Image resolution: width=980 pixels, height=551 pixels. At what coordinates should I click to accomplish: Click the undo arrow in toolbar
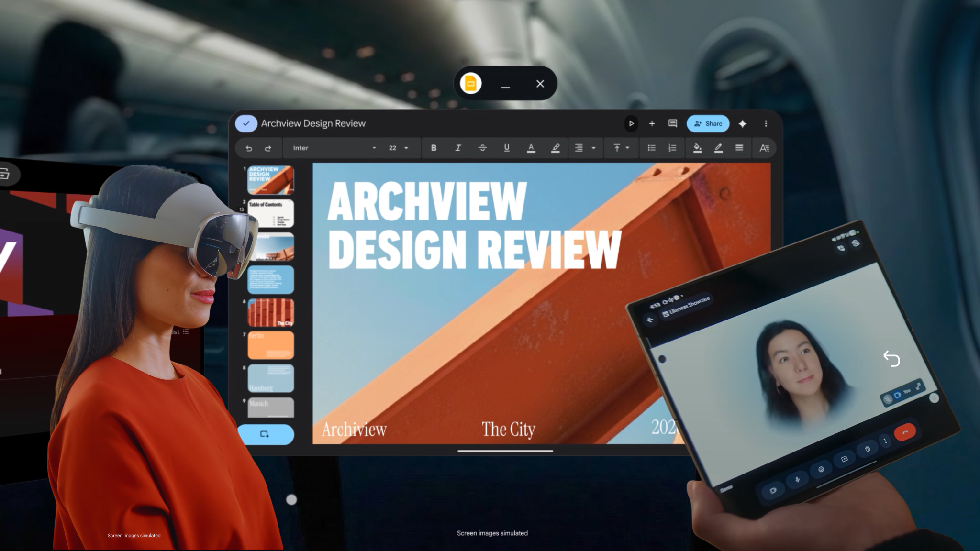249,148
